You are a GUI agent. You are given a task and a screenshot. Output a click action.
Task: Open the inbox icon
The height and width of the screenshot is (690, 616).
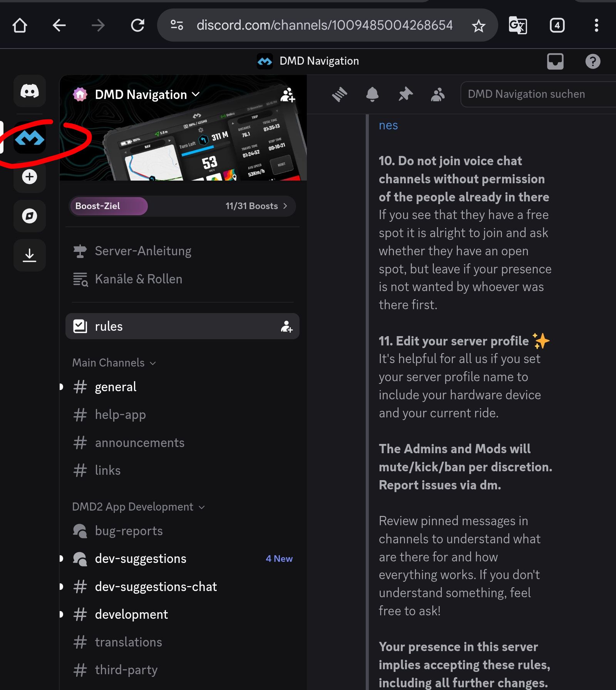[555, 61]
